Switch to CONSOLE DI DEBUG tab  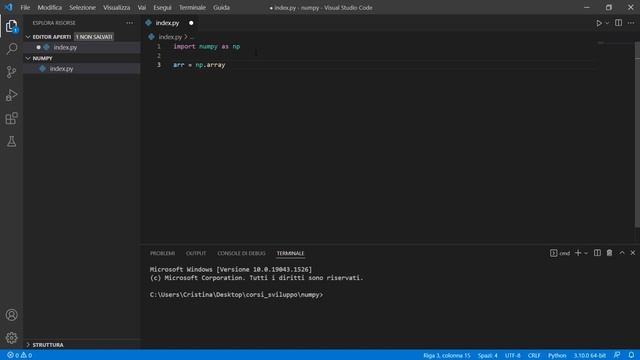point(241,253)
